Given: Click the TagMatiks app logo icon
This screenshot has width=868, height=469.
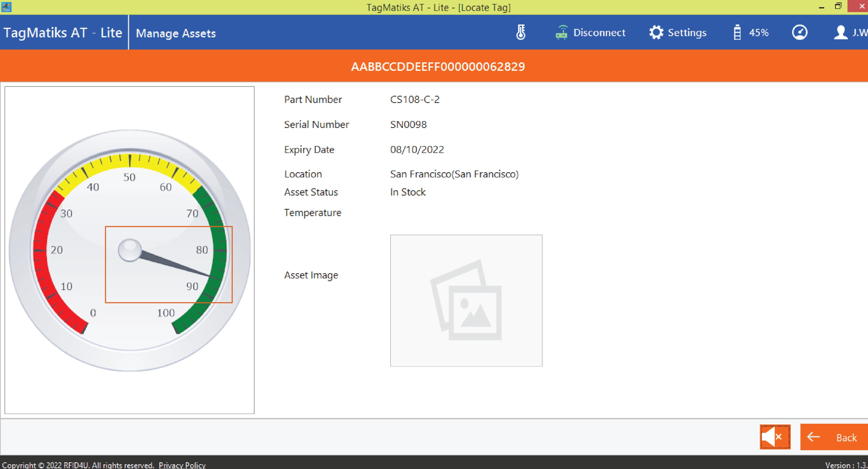Looking at the screenshot, I should click(x=6, y=7).
